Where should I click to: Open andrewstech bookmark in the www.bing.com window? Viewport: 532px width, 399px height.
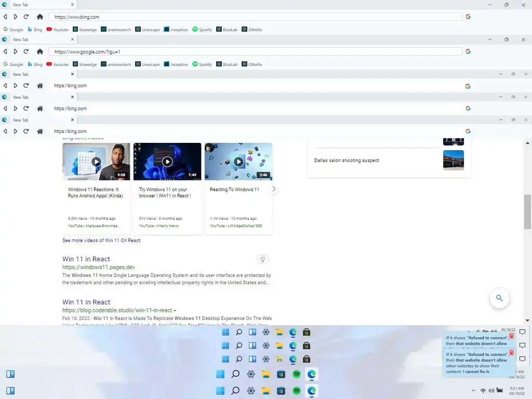tap(116, 30)
